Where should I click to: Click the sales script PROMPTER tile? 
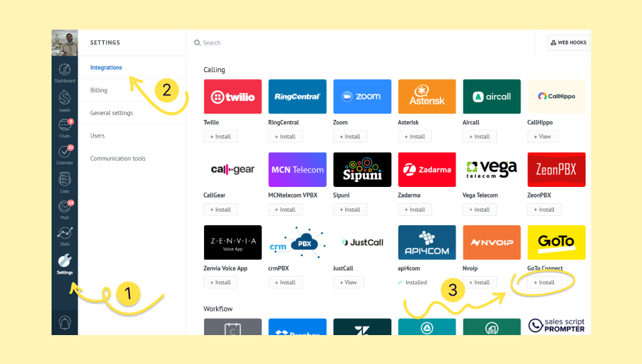557,327
